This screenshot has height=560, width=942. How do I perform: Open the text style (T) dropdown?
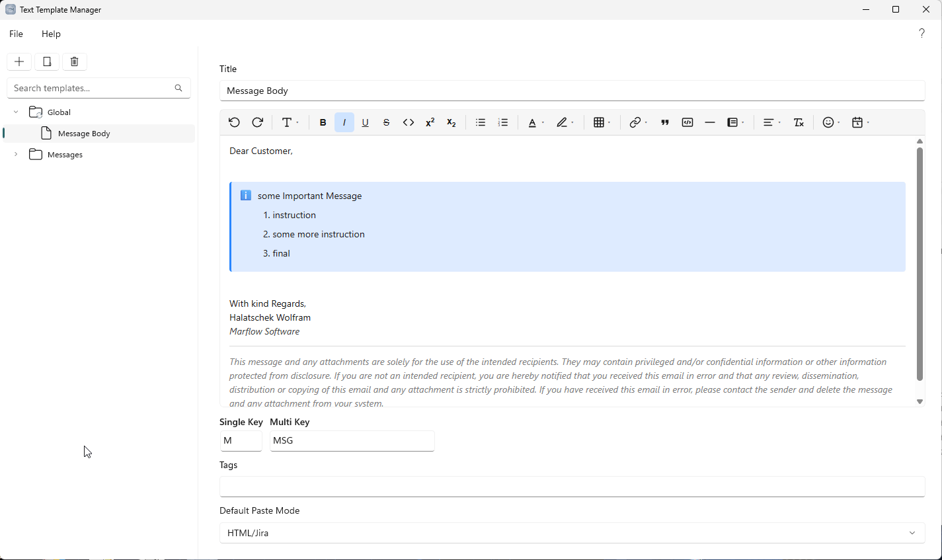[x=290, y=122]
